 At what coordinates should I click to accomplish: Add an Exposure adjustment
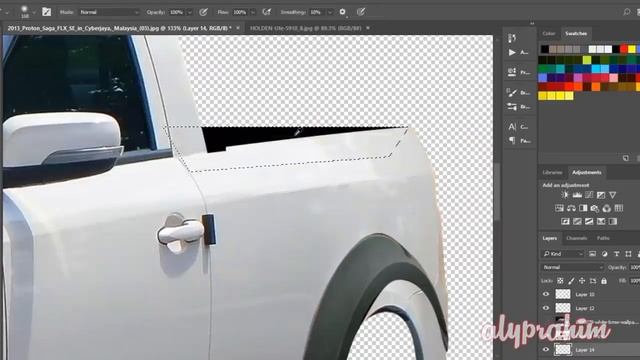(x=601, y=195)
